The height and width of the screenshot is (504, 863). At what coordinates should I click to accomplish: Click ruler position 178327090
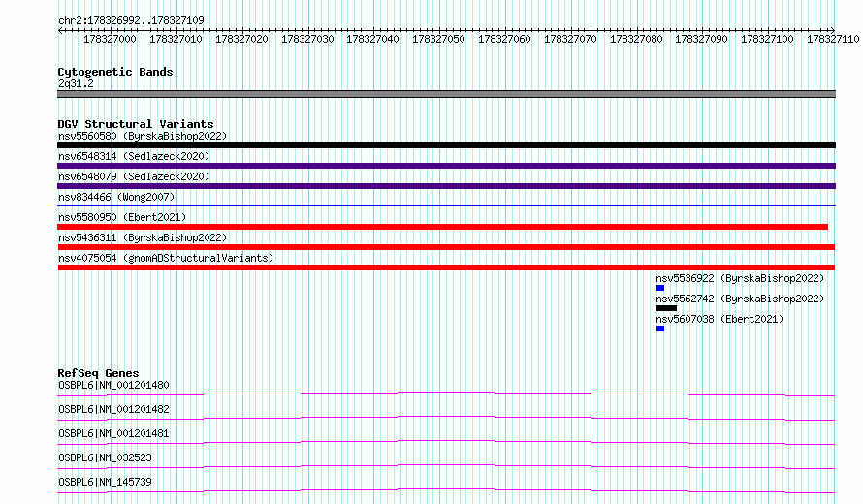[701, 39]
